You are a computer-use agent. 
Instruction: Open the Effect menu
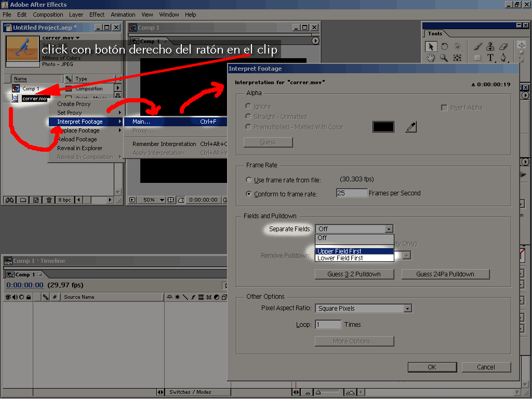click(97, 15)
